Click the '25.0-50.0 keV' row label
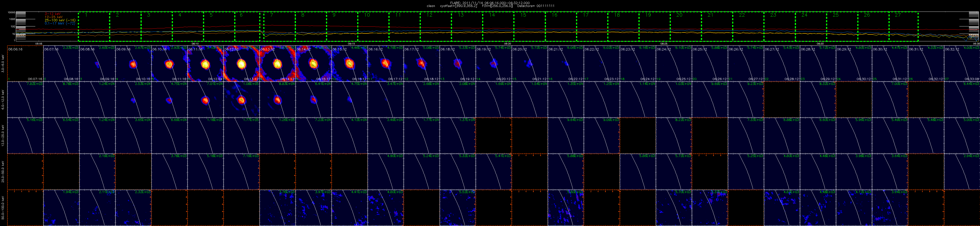Screen dimensions: 980x226 click(x=3, y=171)
